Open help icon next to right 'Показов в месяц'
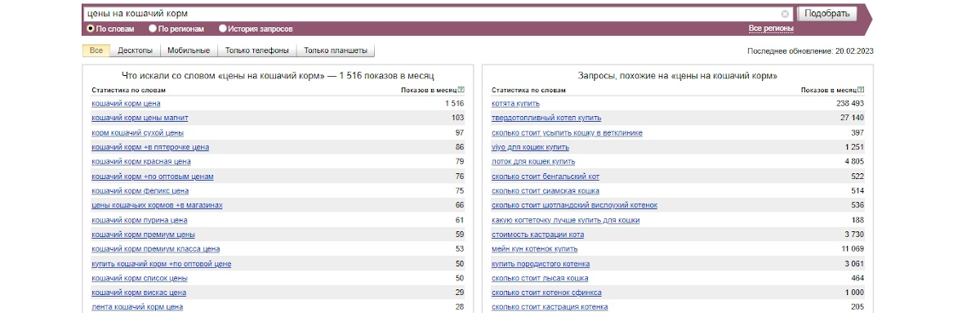This screenshot has width=980, height=313. pyautogui.click(x=862, y=90)
